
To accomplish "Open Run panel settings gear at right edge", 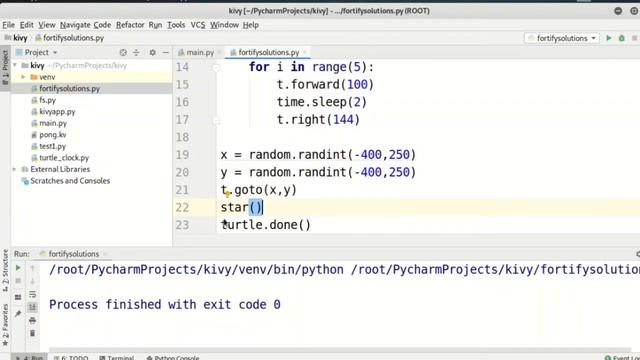I will pyautogui.click(x=638, y=254).
